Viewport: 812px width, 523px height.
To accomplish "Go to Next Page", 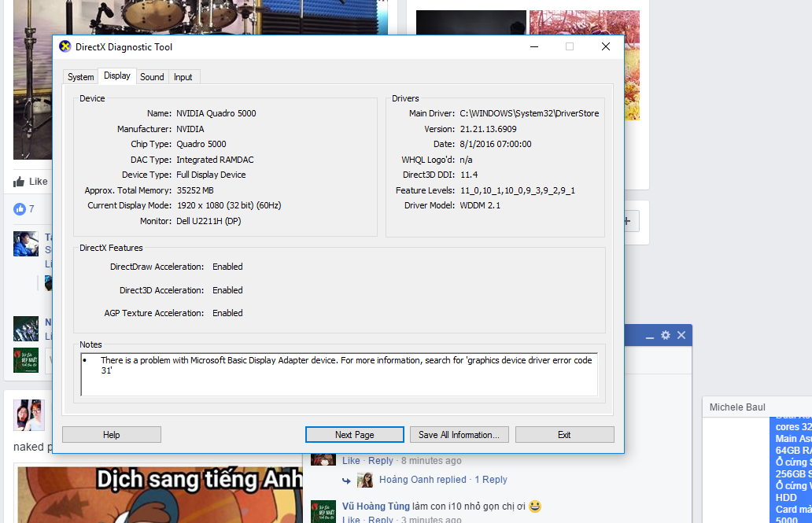I will pos(354,434).
